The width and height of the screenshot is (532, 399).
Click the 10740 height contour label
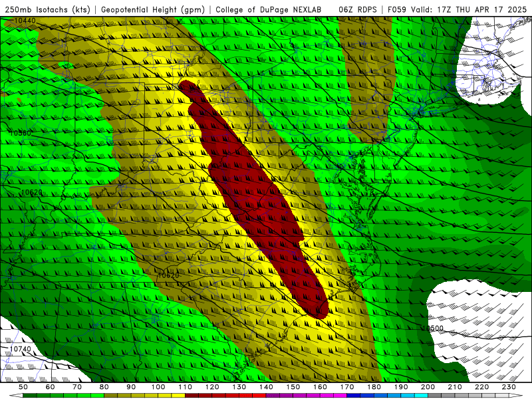[20, 348]
